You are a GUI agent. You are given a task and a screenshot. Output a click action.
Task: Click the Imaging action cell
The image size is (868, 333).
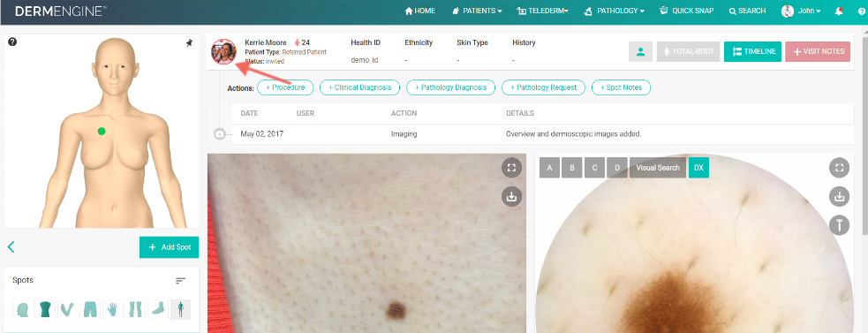(x=404, y=134)
